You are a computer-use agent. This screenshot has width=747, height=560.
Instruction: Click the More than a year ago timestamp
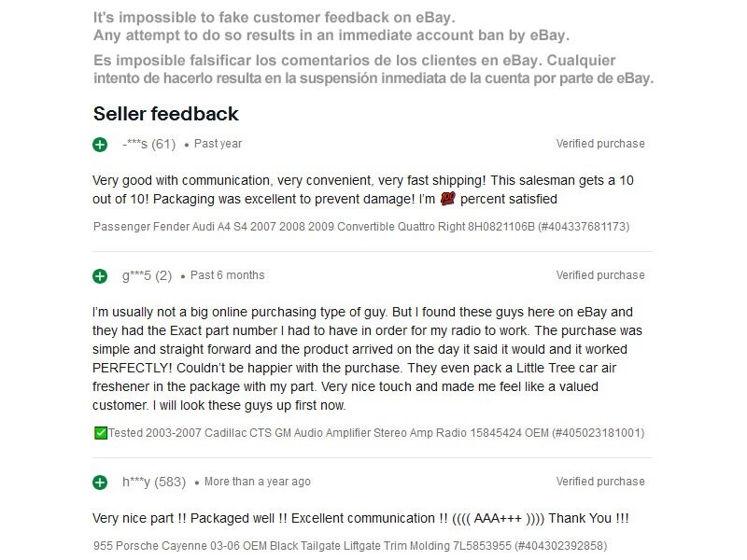tap(257, 482)
